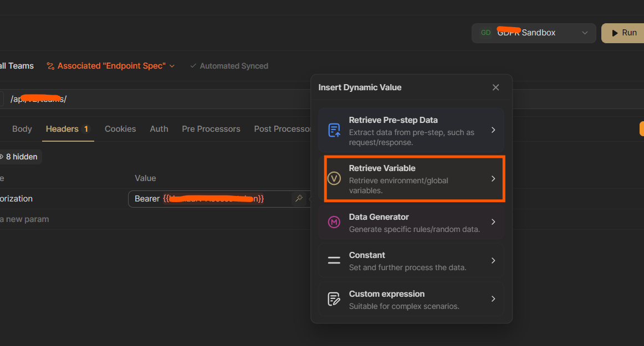Switch to the Auth tab
The width and height of the screenshot is (644, 346).
point(159,129)
